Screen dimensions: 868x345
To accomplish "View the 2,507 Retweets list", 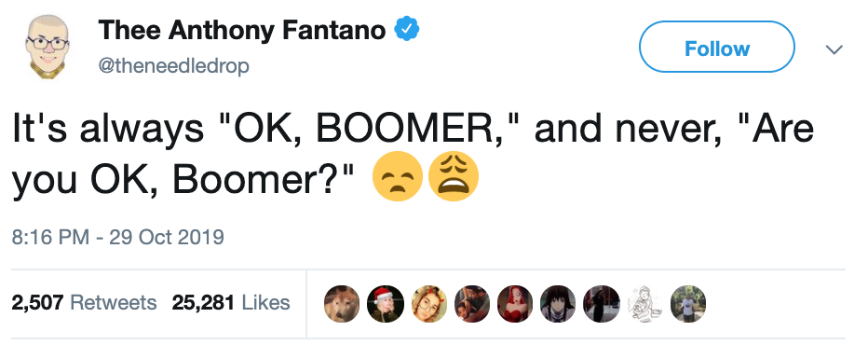I will point(84,302).
